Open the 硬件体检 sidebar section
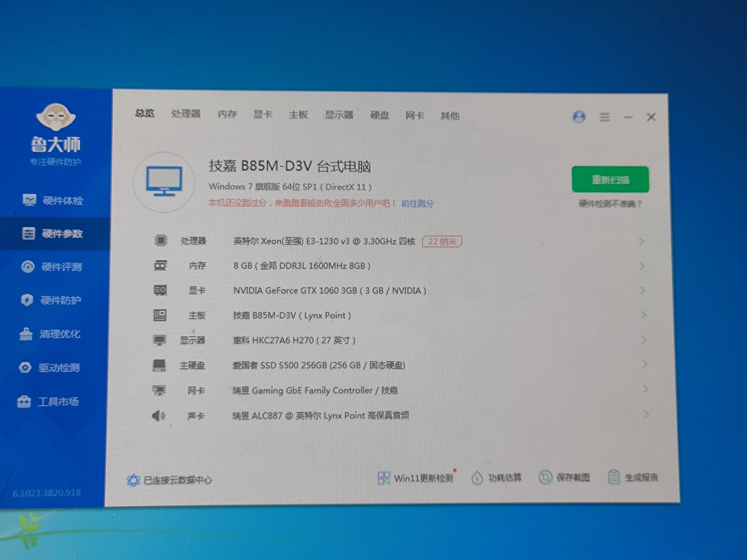 coord(53,200)
